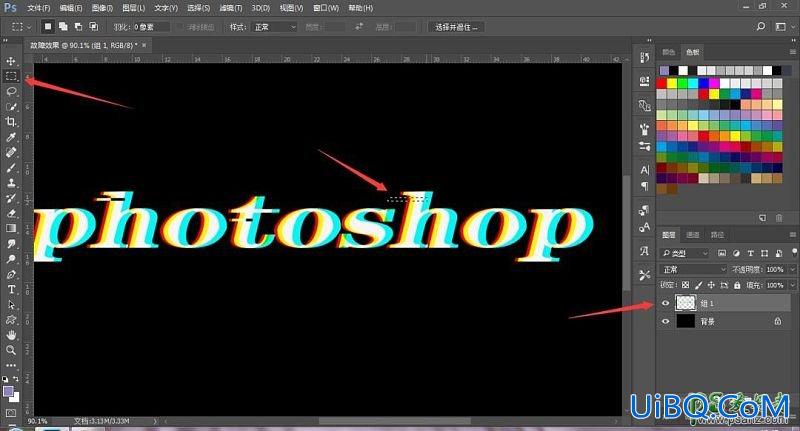
Task: Open the Glyphs panel icon
Action: 644,251
